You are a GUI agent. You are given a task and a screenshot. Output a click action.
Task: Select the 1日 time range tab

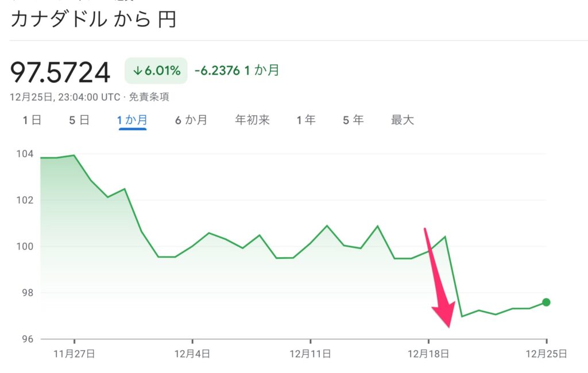(32, 120)
